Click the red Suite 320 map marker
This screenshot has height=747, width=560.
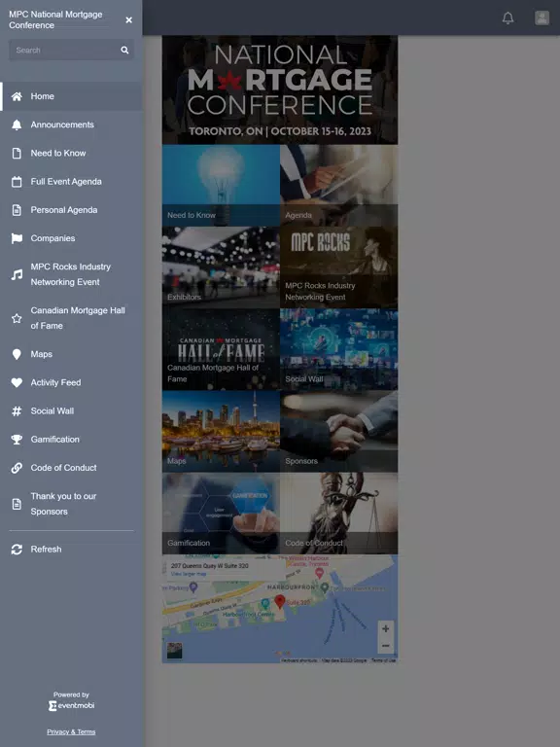pos(280,601)
